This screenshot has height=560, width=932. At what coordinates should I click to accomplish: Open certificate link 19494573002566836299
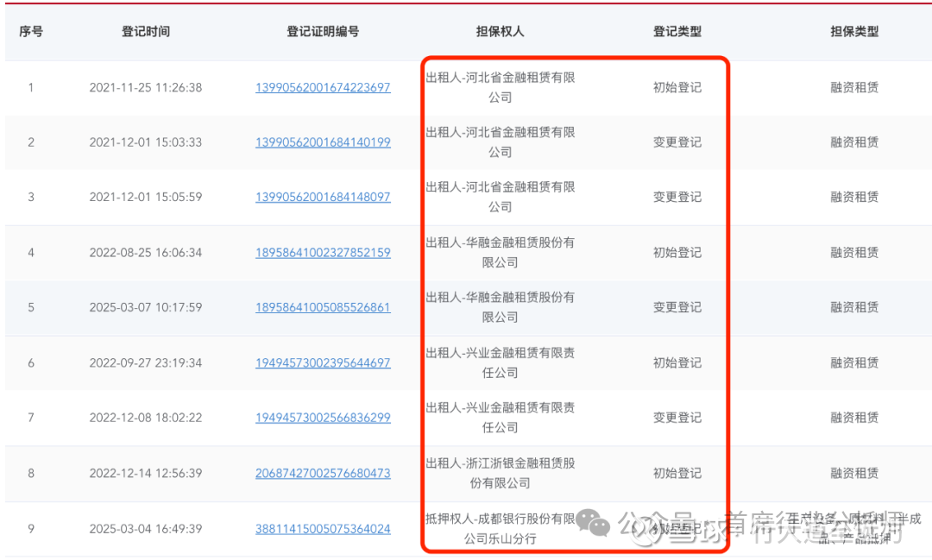(x=323, y=418)
